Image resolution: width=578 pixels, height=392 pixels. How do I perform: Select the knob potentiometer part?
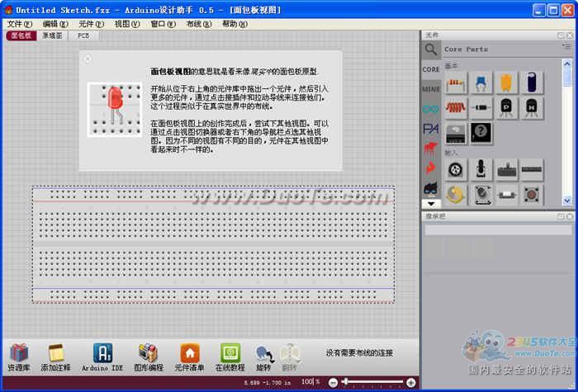[481, 195]
